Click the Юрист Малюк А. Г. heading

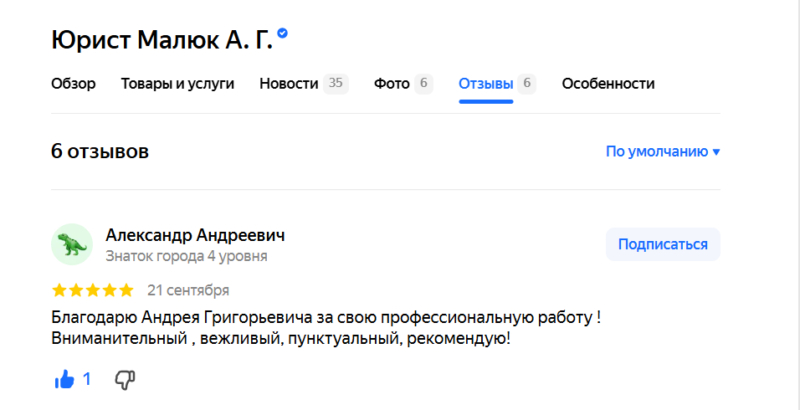161,40
